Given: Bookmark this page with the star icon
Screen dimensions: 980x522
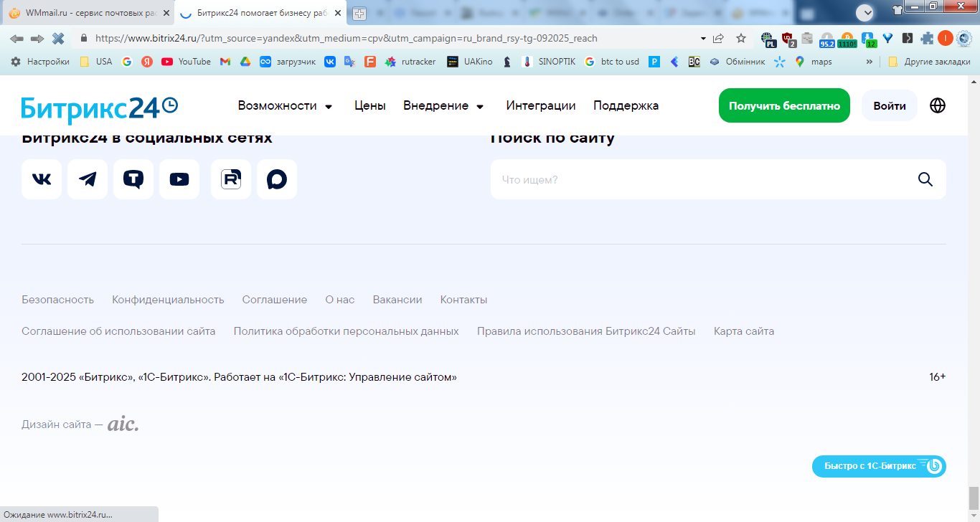Looking at the screenshot, I should click(x=741, y=38).
